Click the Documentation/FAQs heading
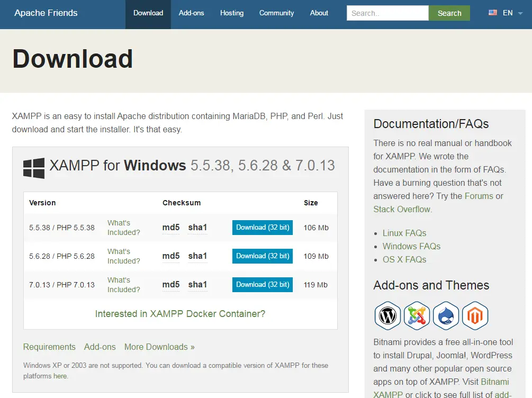 tap(431, 124)
